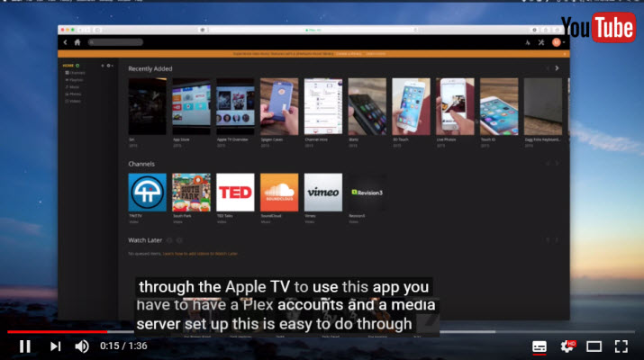Viewport: 644px width, 360px height.
Task: Click the browser address bar
Action: tap(313, 30)
